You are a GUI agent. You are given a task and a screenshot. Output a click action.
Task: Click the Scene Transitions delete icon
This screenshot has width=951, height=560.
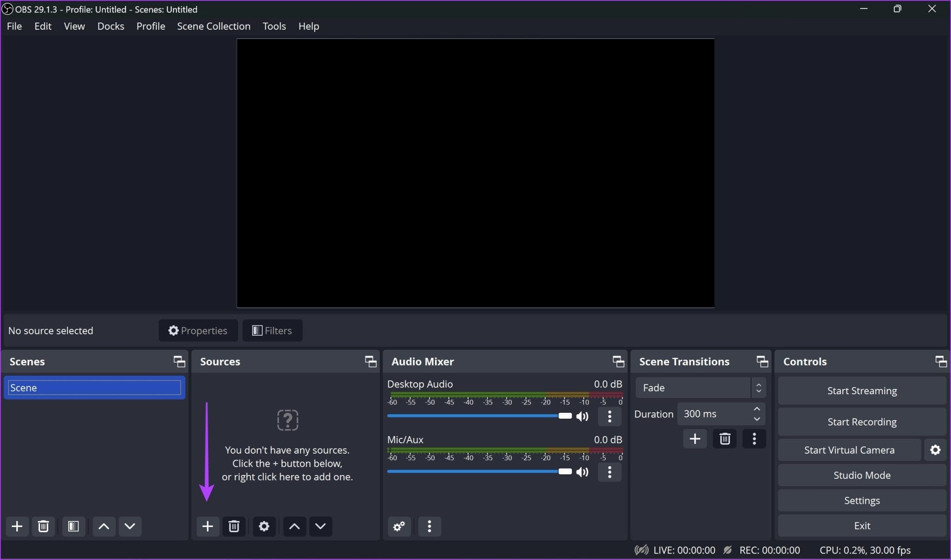pos(724,438)
